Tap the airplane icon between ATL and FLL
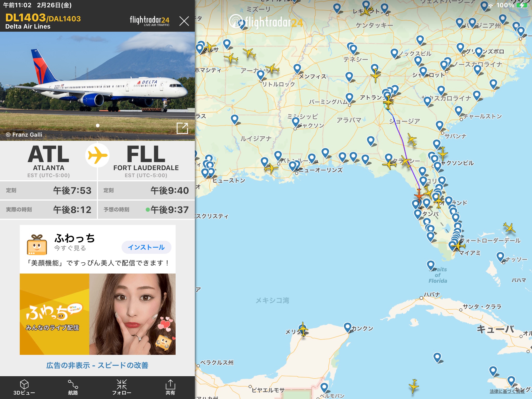The width and height of the screenshot is (532, 399). pos(97,155)
